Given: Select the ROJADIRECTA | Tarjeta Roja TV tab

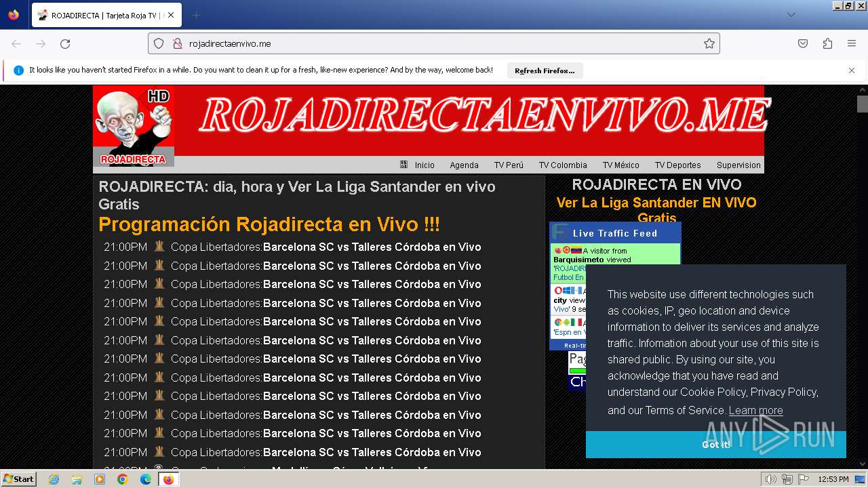Looking at the screenshot, I should [106, 15].
